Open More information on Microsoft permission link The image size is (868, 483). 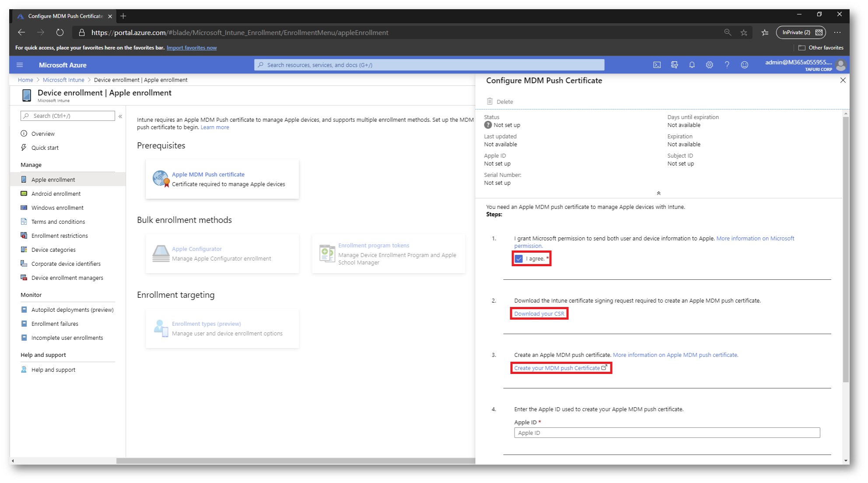click(x=755, y=238)
